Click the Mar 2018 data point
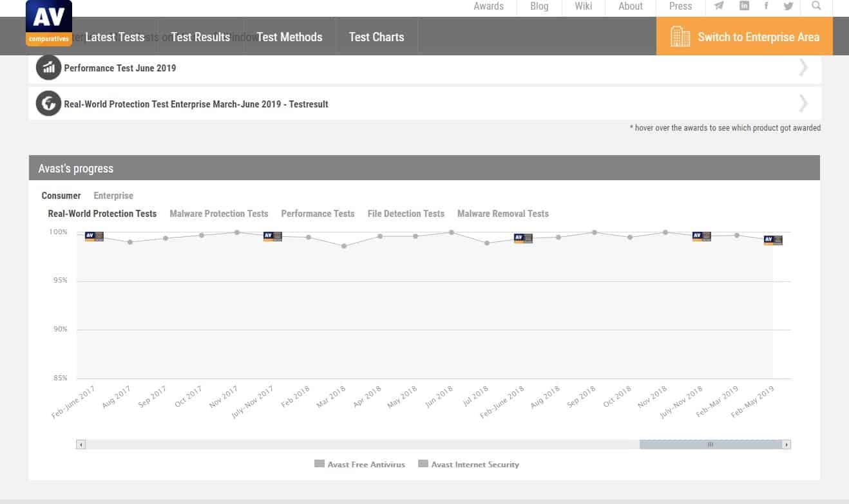The width and height of the screenshot is (849, 504). [x=344, y=246]
